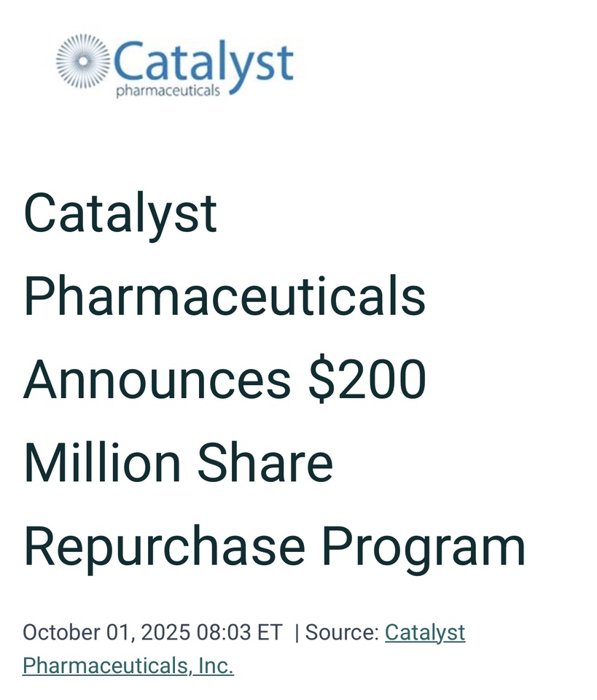Click the '08:03 ET' timestamp
This screenshot has height=700, width=597.
[238, 632]
